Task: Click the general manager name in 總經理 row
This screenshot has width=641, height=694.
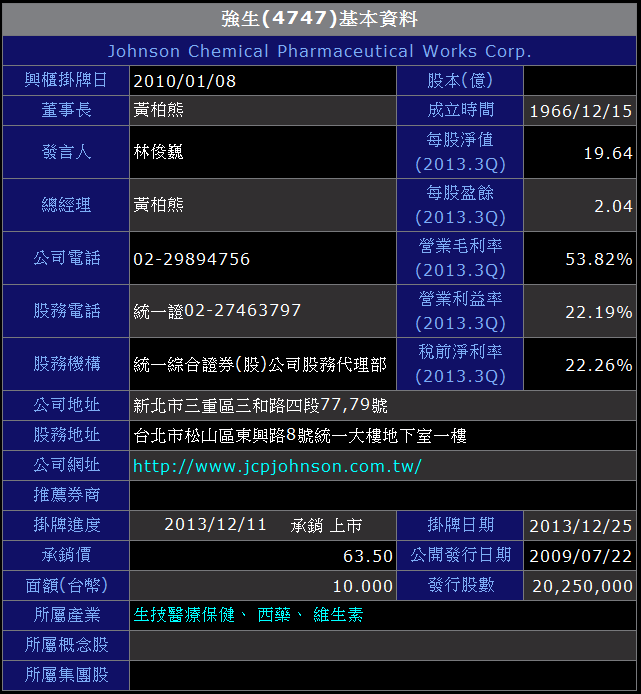Action: [x=158, y=205]
